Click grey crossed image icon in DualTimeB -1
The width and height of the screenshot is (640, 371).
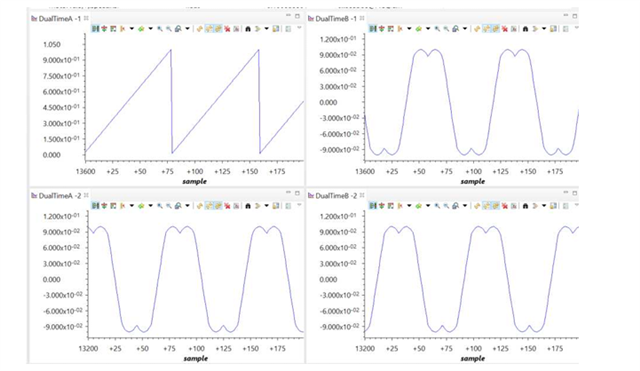513,29
